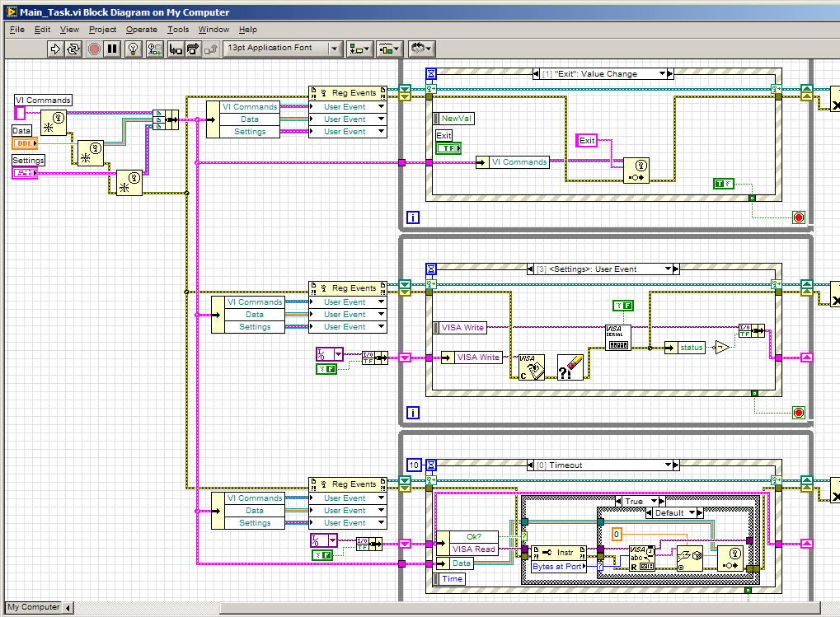This screenshot has height=617, width=840.
Task: Open the Reorder objects dropdown
Action: [421, 49]
